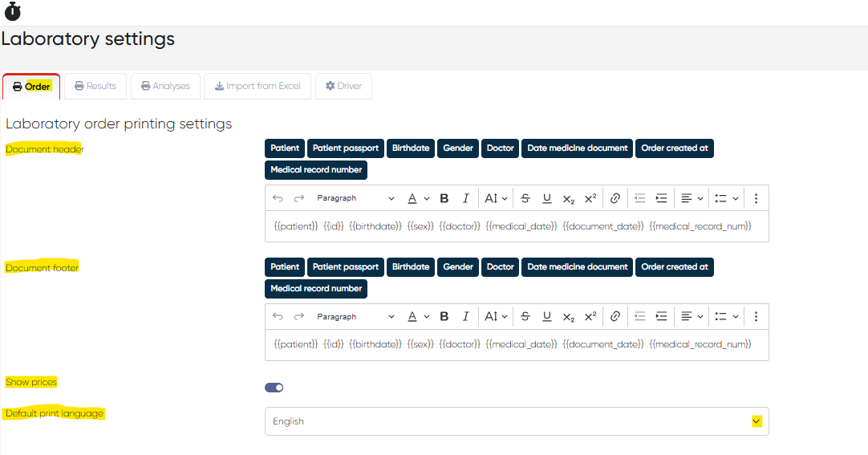
Task: Open font size dropdown in header editor
Action: pyautogui.click(x=496, y=198)
